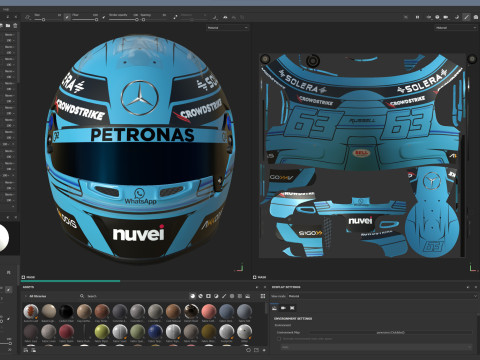This screenshot has height=360, width=480.
Task: Select the highlighted brush tool in left sidebar
Action: 8,290
